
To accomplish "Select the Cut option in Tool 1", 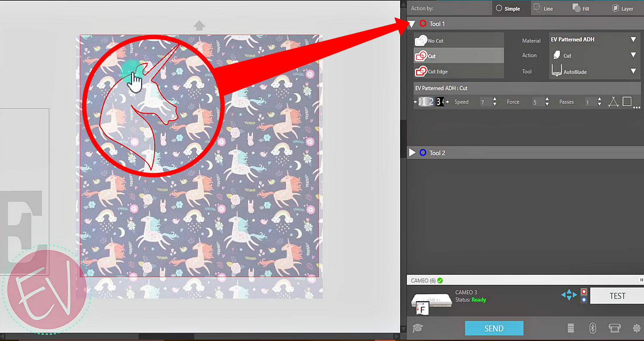I will pyautogui.click(x=459, y=56).
